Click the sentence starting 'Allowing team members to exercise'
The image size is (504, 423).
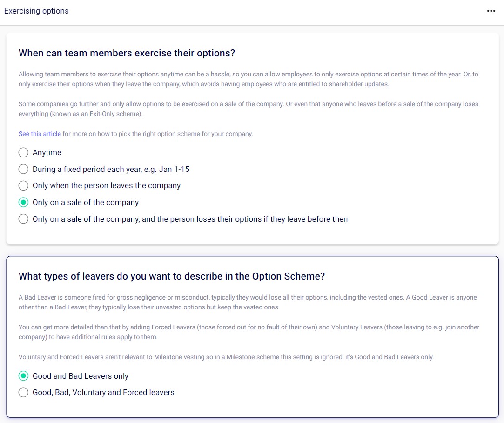coord(186,74)
